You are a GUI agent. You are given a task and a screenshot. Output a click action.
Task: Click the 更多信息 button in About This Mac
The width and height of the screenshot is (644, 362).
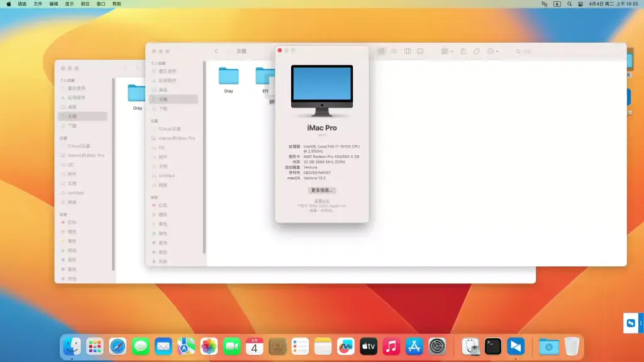click(321, 190)
